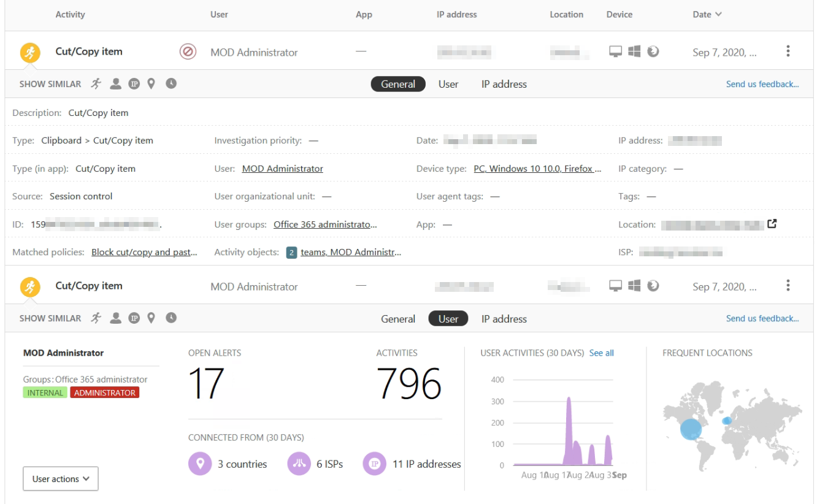
Task: Show similar activity type in the first row's panel
Action: click(x=96, y=84)
